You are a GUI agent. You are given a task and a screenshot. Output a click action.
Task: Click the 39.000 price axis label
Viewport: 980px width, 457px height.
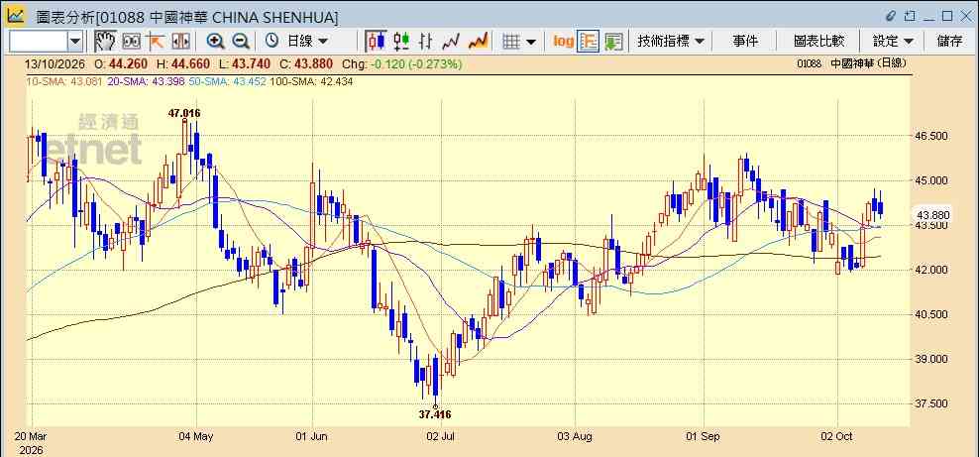point(931,359)
